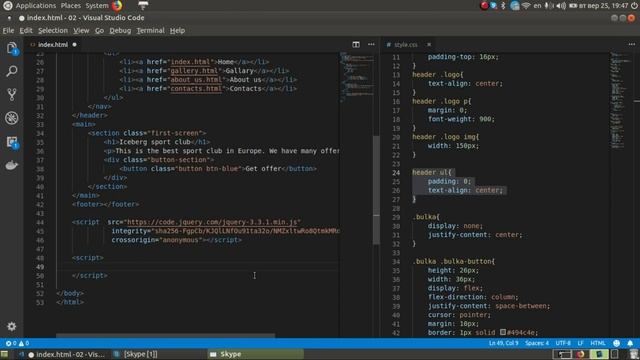This screenshot has height=360, width=640.
Task: Click the show desktop icon in bottom panel
Action: [4, 354]
